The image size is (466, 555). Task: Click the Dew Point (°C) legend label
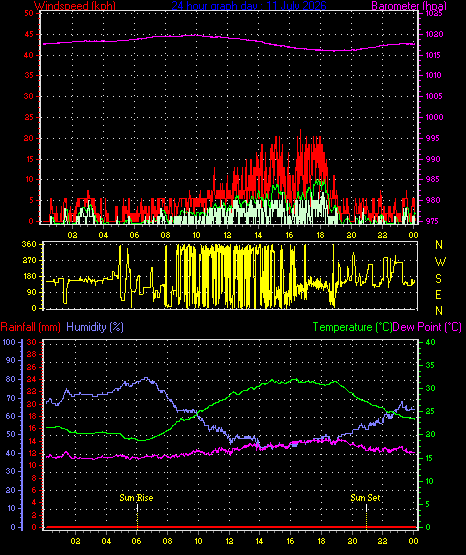(x=427, y=327)
